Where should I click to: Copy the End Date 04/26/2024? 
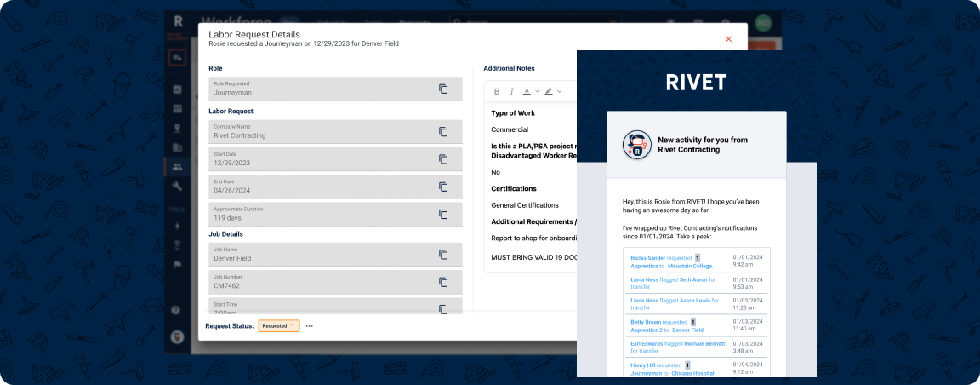point(443,187)
